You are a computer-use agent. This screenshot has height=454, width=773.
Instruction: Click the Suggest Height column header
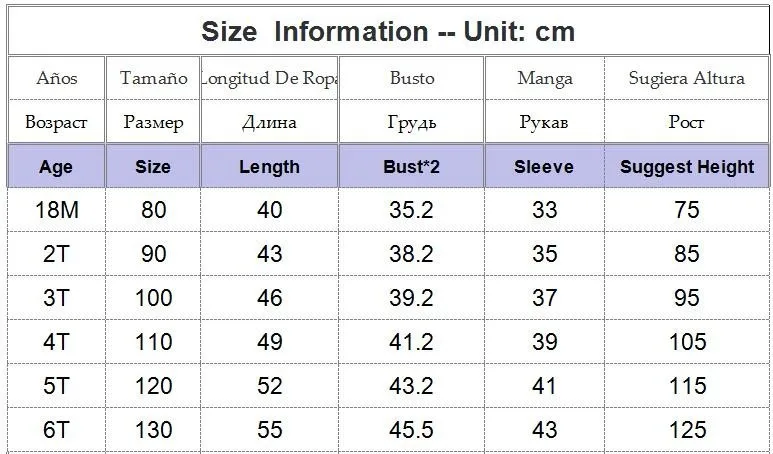click(x=686, y=166)
